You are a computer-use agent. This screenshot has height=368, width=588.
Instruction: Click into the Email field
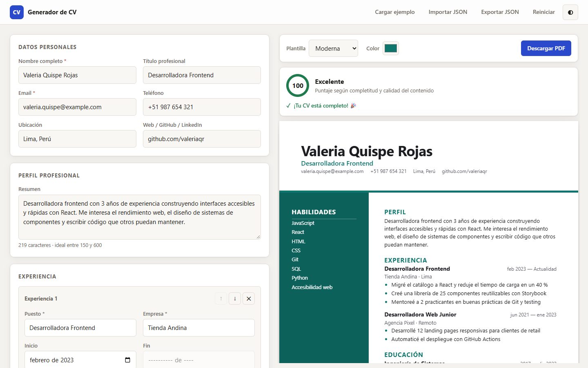(77, 107)
